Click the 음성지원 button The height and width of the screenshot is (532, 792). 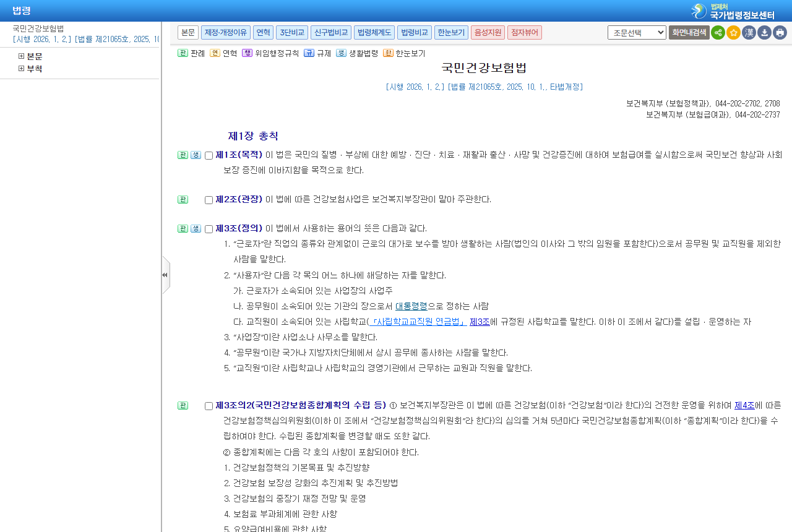pyautogui.click(x=488, y=32)
